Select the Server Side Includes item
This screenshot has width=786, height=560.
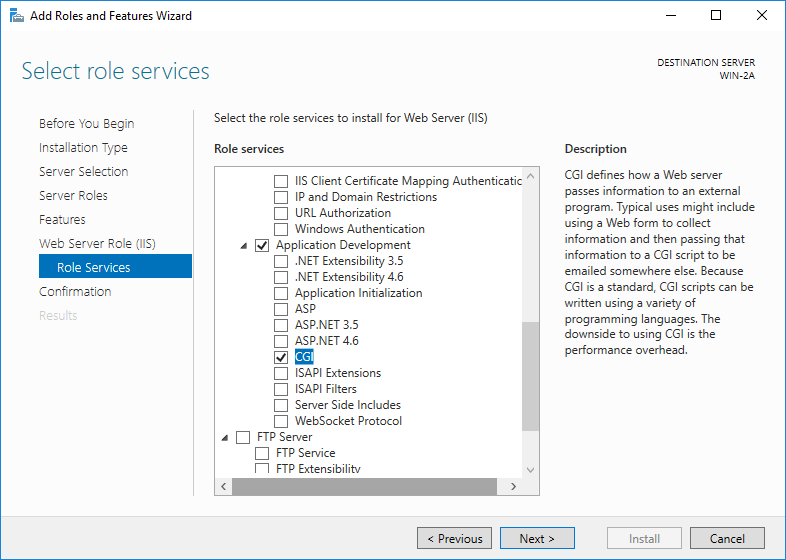click(x=347, y=405)
